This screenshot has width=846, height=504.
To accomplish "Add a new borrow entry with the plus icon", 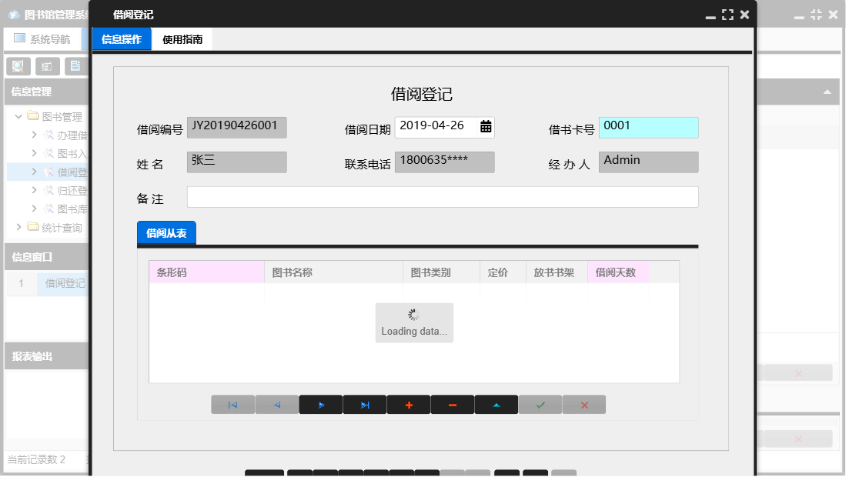I will tap(408, 404).
